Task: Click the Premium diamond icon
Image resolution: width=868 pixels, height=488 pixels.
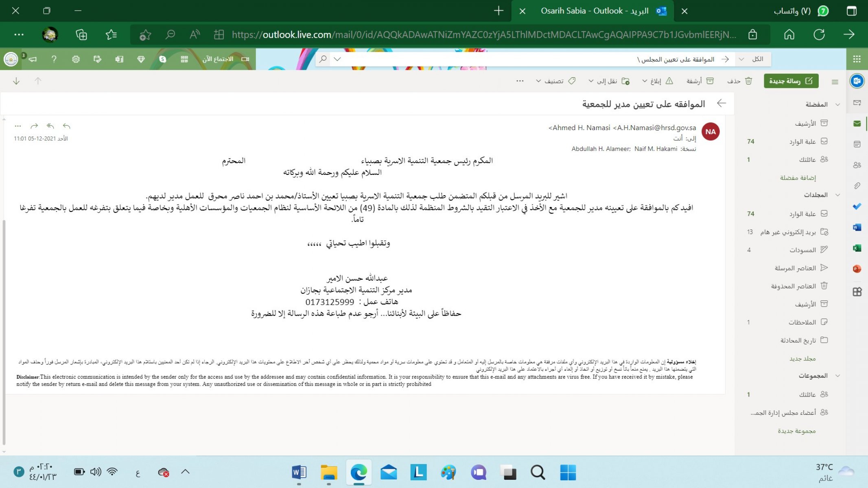Action: 141,59
